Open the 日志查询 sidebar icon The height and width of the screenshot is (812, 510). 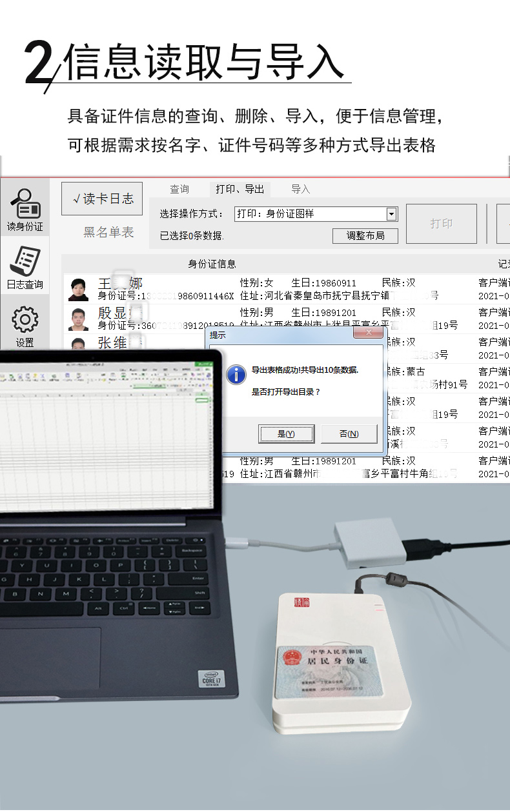(25, 267)
